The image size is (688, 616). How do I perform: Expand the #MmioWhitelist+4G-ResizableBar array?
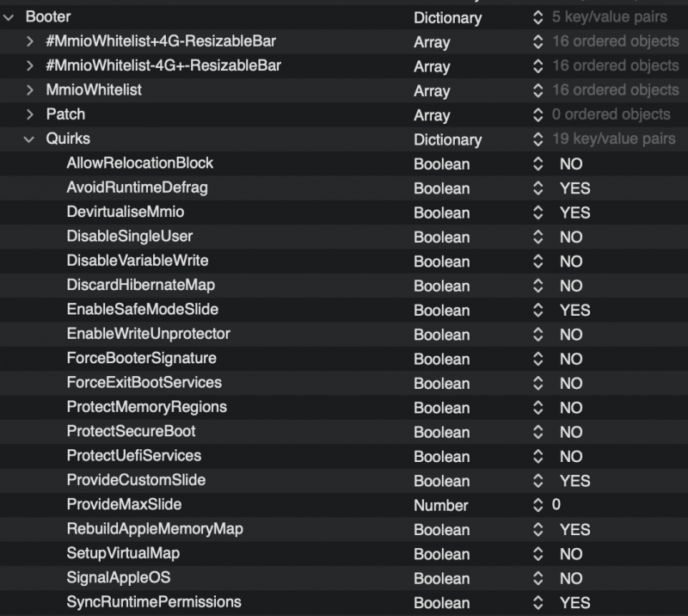point(31,41)
